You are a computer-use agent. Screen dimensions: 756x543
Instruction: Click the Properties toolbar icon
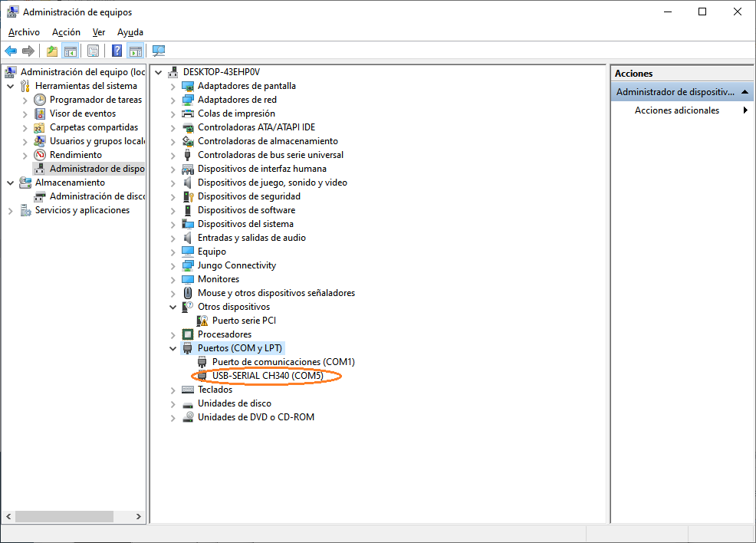pos(93,51)
